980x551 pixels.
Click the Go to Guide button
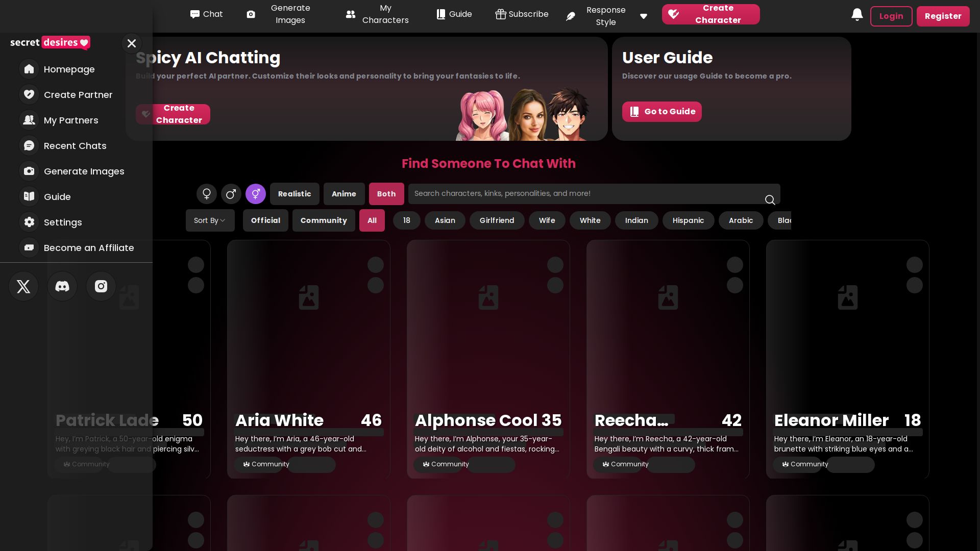[661, 112]
